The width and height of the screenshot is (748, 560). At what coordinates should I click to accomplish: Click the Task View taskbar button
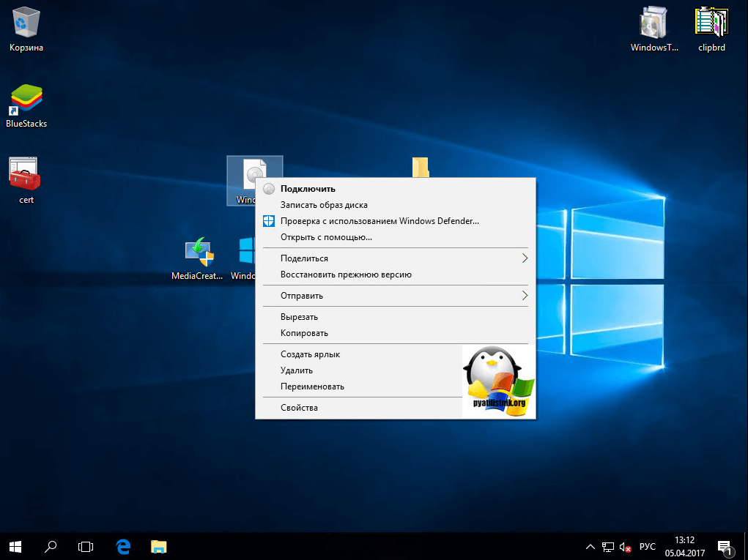pos(86,546)
